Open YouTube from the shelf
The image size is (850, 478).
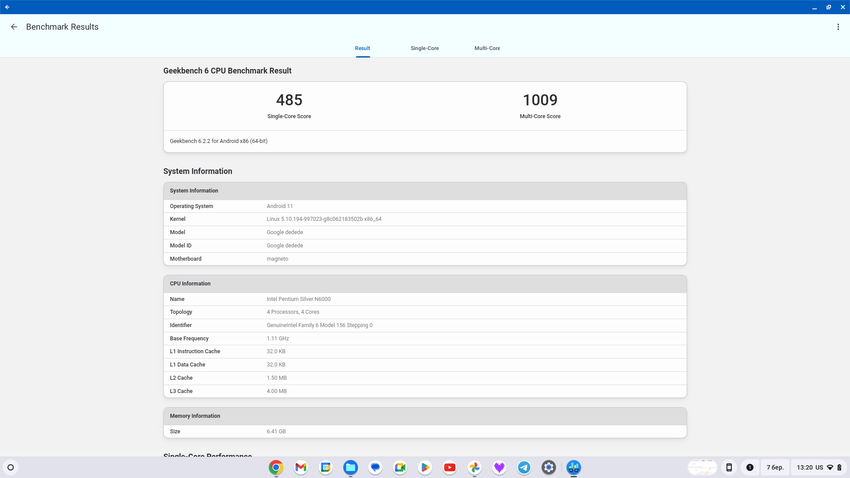pos(450,467)
